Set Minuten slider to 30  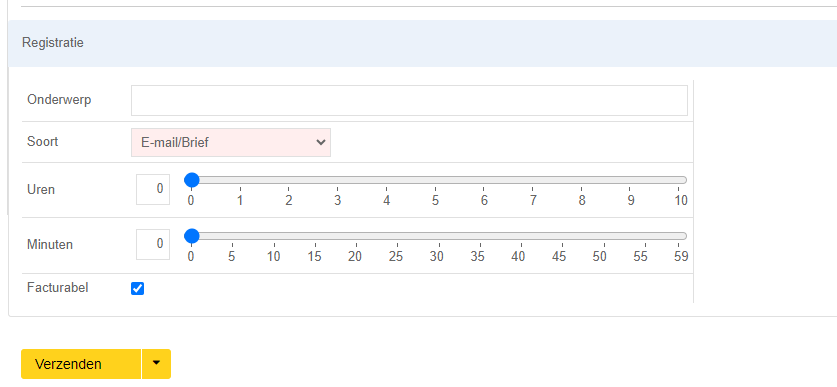[437, 236]
